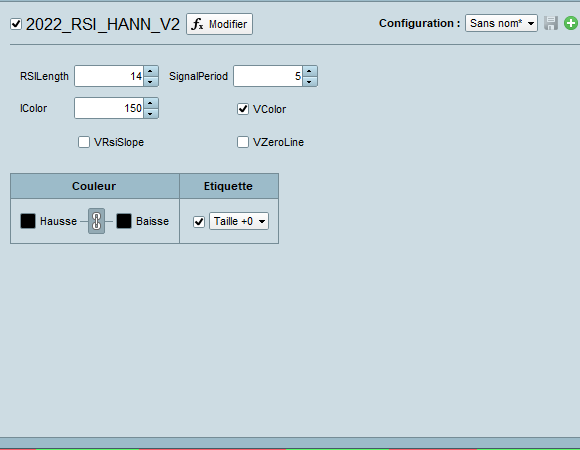Open the Configuration Sans nom dropdown
580x450 pixels.
501,23
